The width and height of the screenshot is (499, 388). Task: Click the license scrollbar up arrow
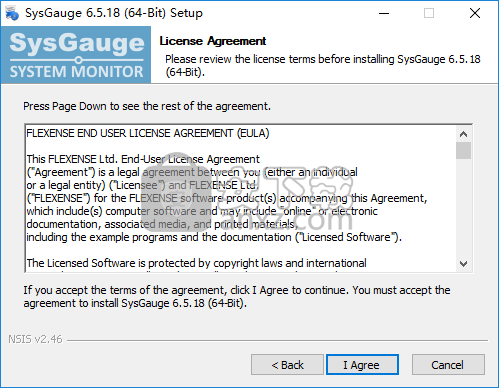[463, 134]
